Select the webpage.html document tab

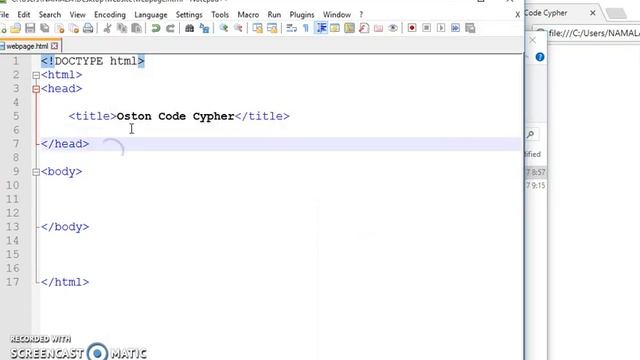point(27,46)
